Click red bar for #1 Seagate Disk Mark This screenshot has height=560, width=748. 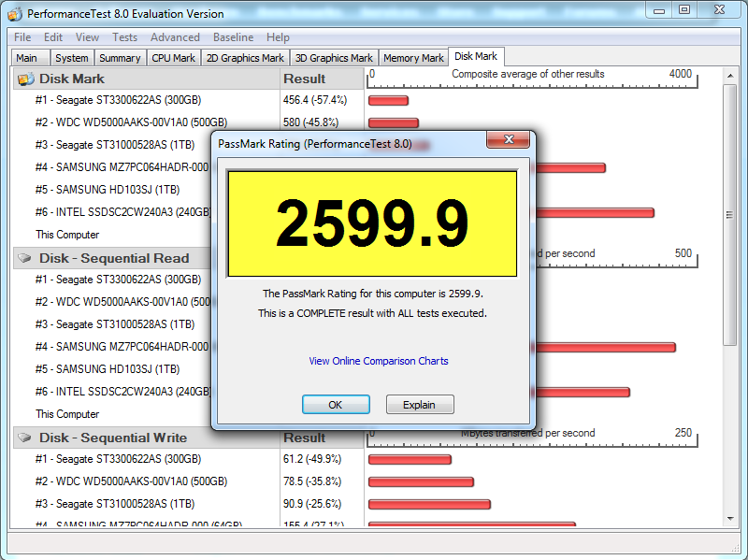click(388, 101)
